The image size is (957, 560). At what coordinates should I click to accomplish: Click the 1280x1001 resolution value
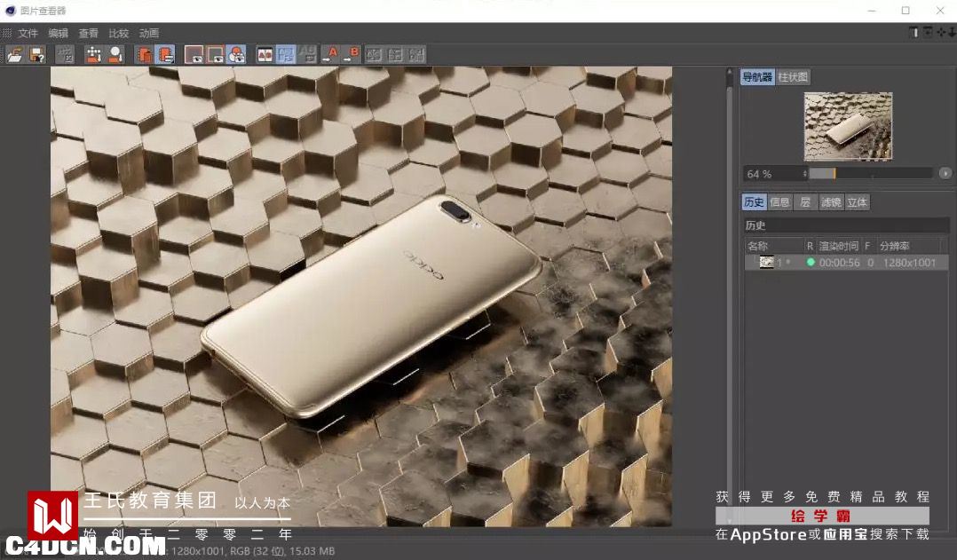(x=909, y=263)
